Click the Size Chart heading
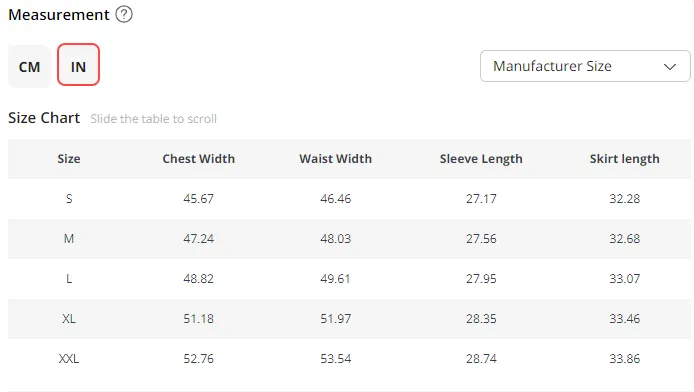This screenshot has height=392, width=694. point(44,118)
